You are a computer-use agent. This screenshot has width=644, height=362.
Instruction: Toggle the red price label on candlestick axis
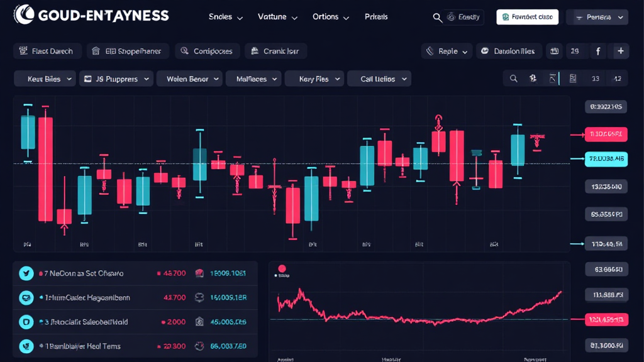point(606,134)
